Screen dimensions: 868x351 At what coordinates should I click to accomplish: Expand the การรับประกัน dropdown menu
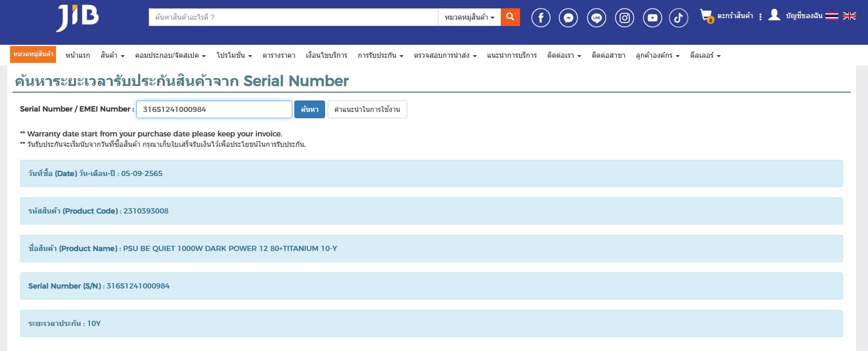[380, 55]
